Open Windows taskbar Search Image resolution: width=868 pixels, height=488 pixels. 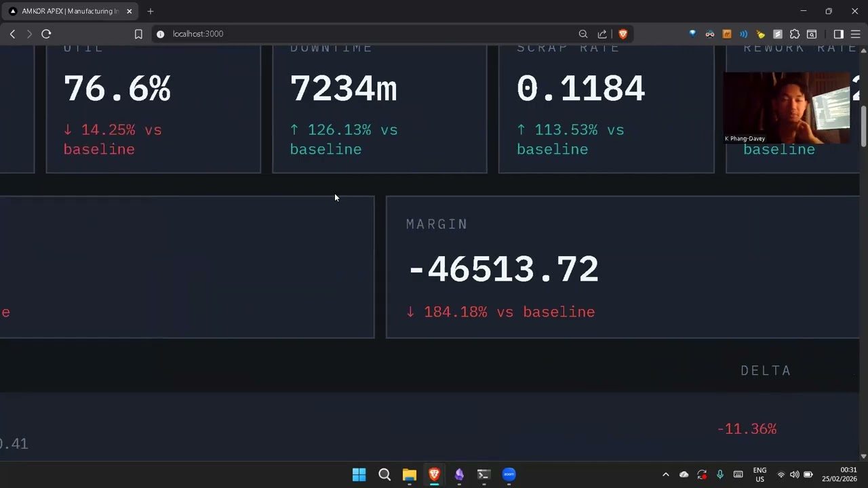coord(384,474)
